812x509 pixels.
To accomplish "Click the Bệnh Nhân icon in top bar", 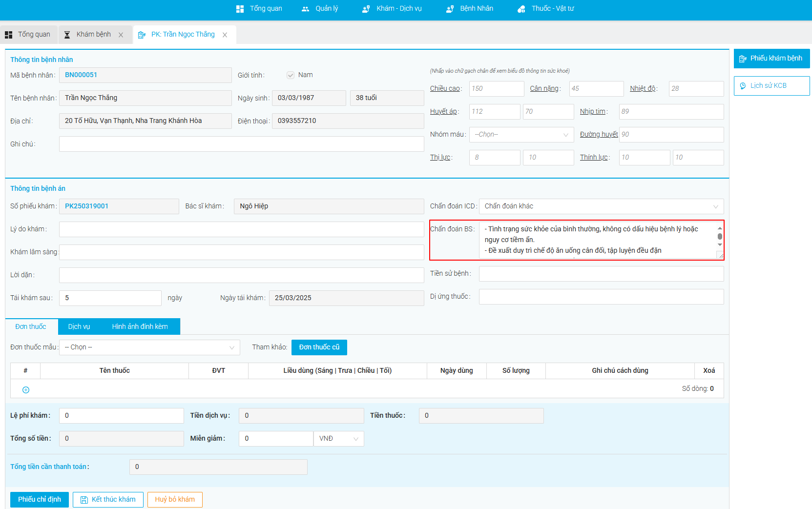I will click(x=450, y=9).
